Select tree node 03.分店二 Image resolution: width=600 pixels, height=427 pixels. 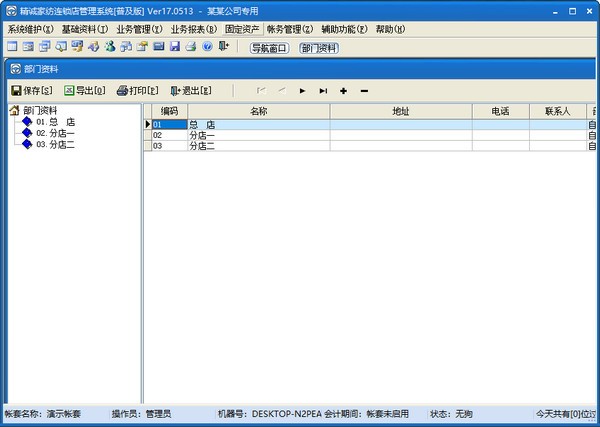[x=55, y=145]
